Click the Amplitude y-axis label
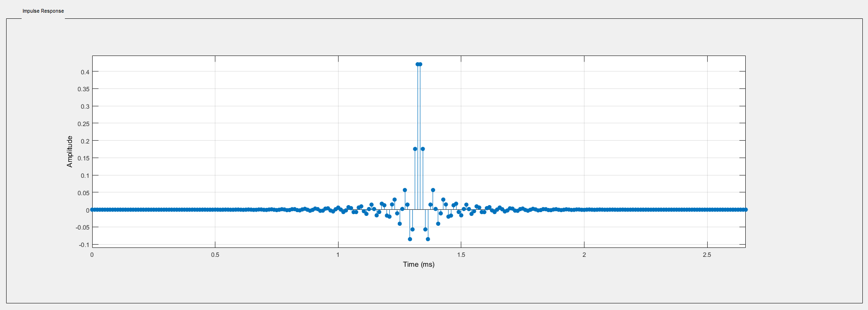 [70, 151]
